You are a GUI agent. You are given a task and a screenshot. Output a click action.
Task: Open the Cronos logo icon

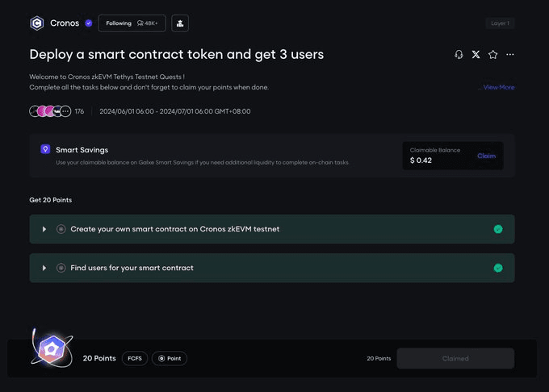click(x=37, y=23)
